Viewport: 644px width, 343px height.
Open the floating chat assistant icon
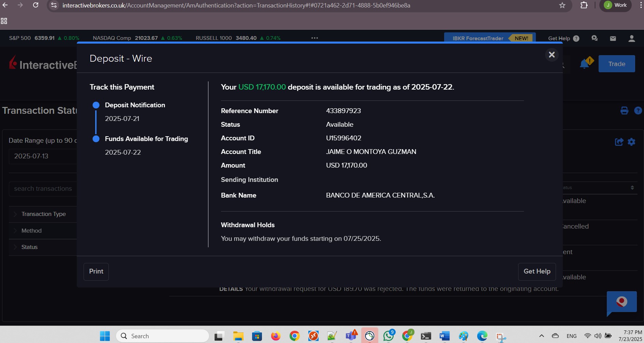coord(621,302)
